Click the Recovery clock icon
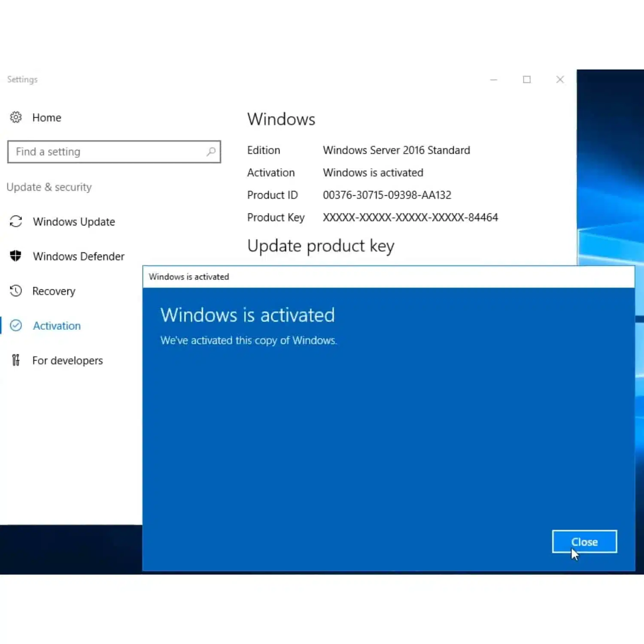Screen dimensions: 644x644 click(x=16, y=291)
